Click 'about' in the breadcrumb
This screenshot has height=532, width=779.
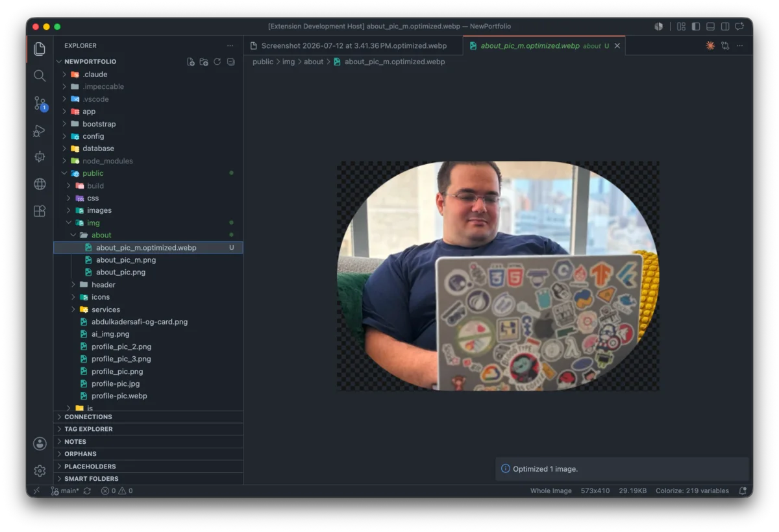314,62
